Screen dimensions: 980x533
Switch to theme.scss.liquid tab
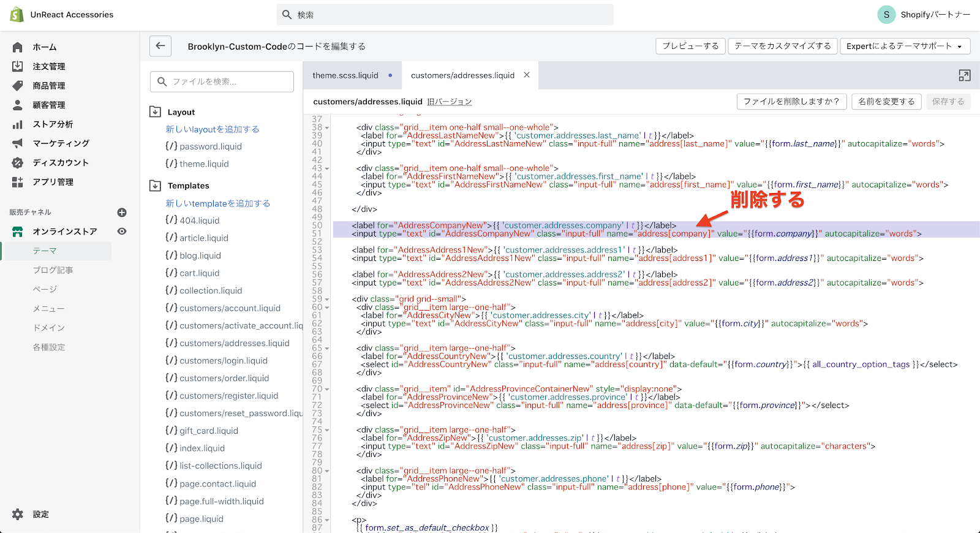click(345, 75)
